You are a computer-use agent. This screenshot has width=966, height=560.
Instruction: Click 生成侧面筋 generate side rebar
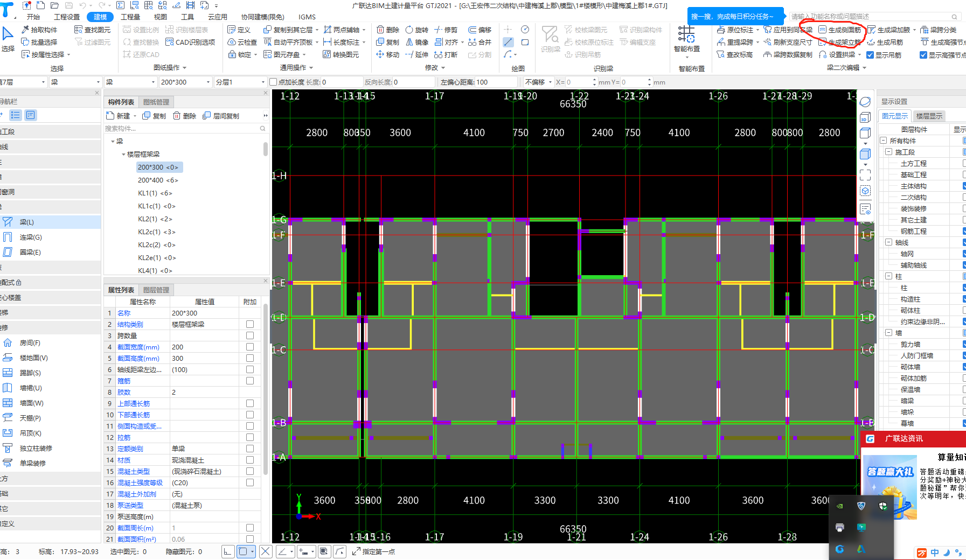(839, 30)
